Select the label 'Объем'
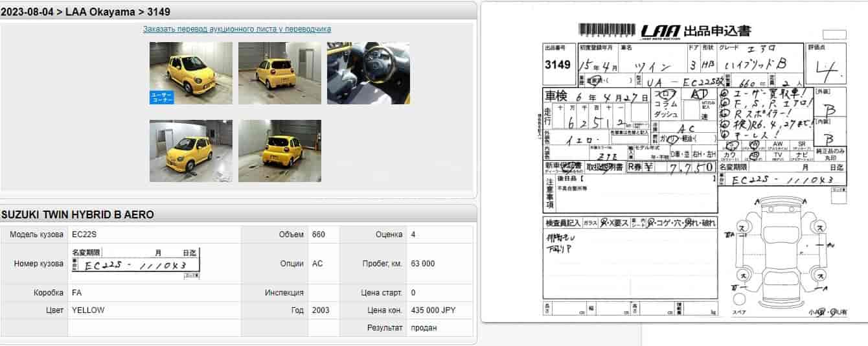Image resolution: width=868 pixels, height=346 pixels. tap(291, 235)
